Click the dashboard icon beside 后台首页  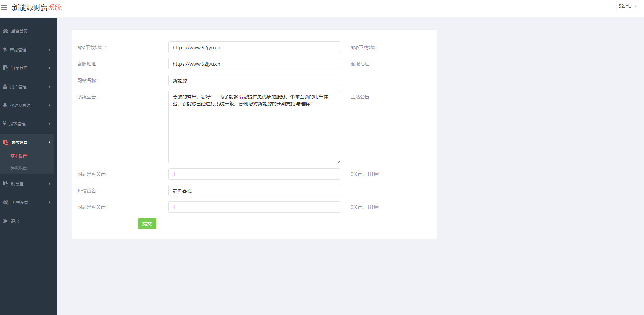[x=5, y=31]
